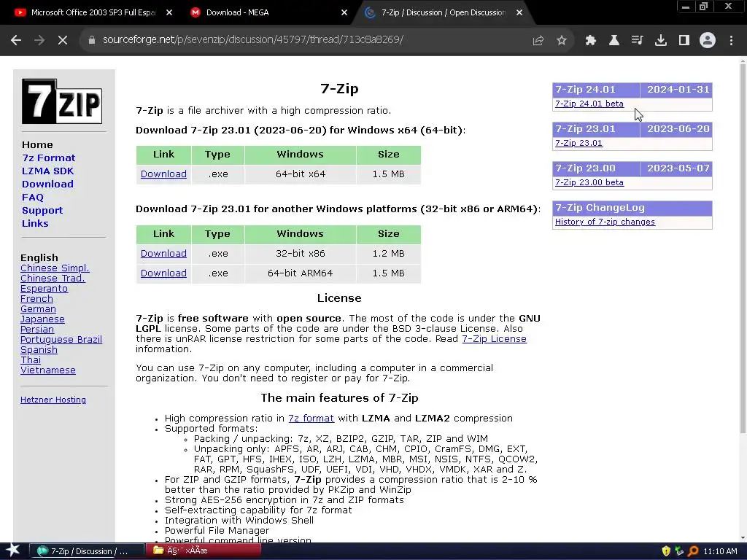The height and width of the screenshot is (560, 747).
Task: Open the 7-Zip License link
Action: [494, 339]
